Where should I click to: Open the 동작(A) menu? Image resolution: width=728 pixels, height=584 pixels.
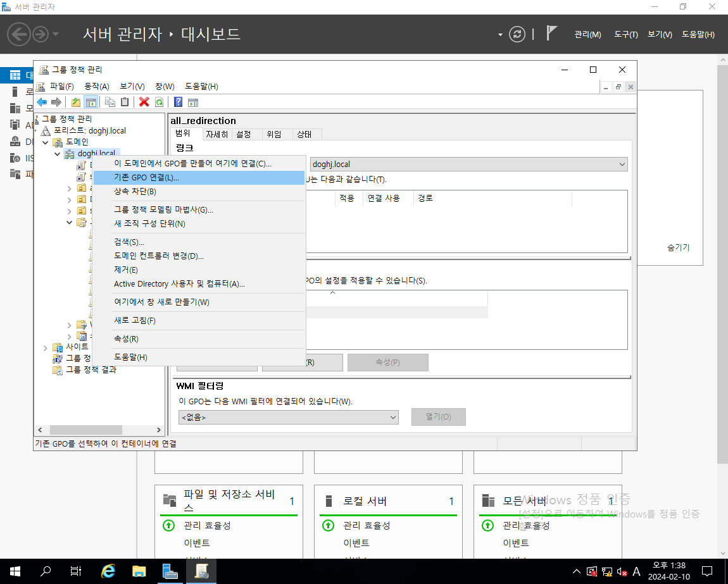tap(97, 86)
